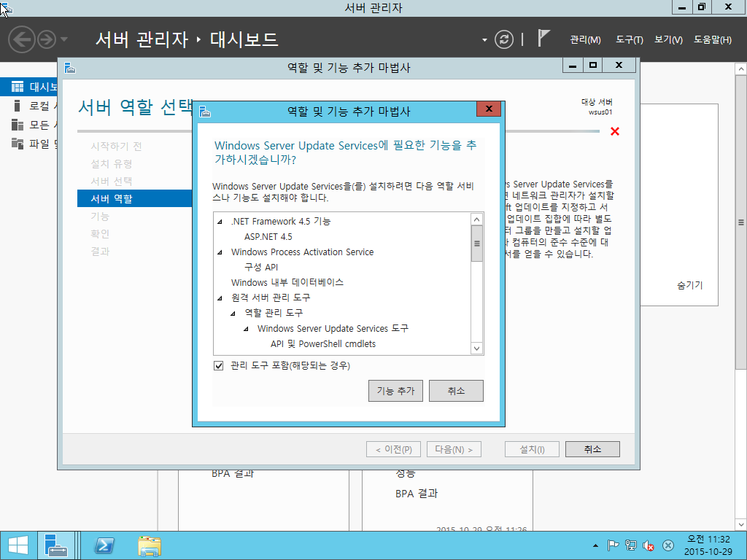
Task: Click BPA 결과 under 성능 in dashboard
Action: pos(417,494)
